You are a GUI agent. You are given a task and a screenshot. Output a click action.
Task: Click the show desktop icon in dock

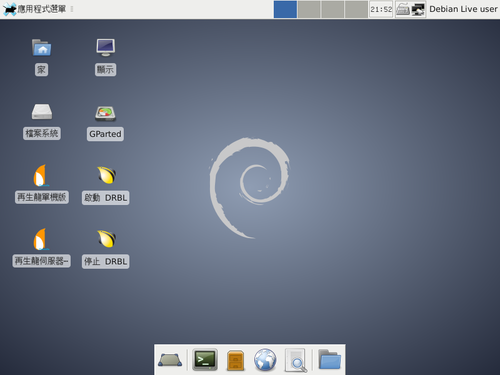point(170,360)
